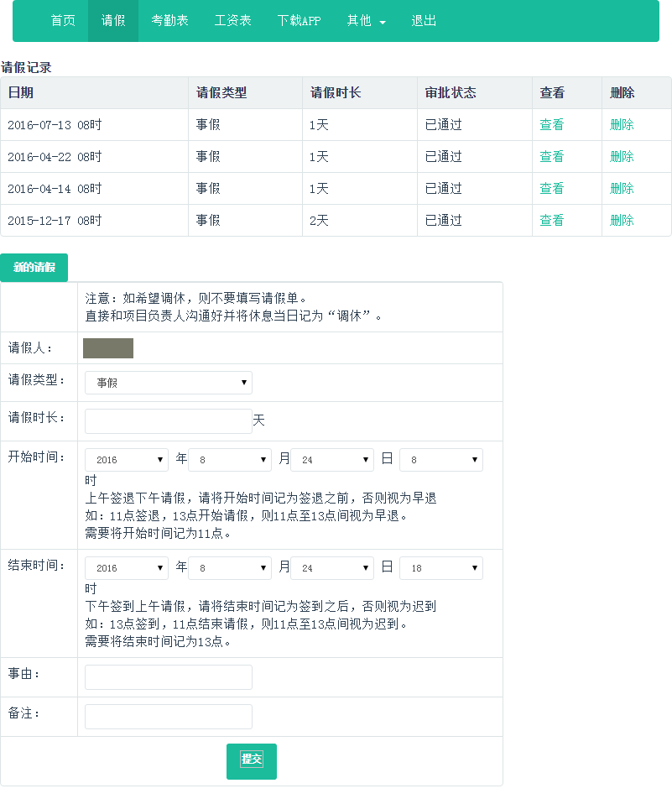Open the end time hour dropdown showing 18

coord(441,568)
